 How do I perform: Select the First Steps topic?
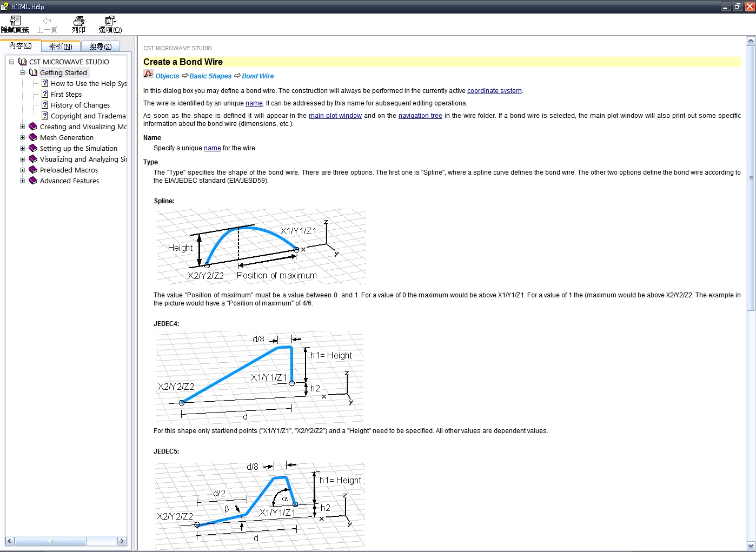point(66,95)
